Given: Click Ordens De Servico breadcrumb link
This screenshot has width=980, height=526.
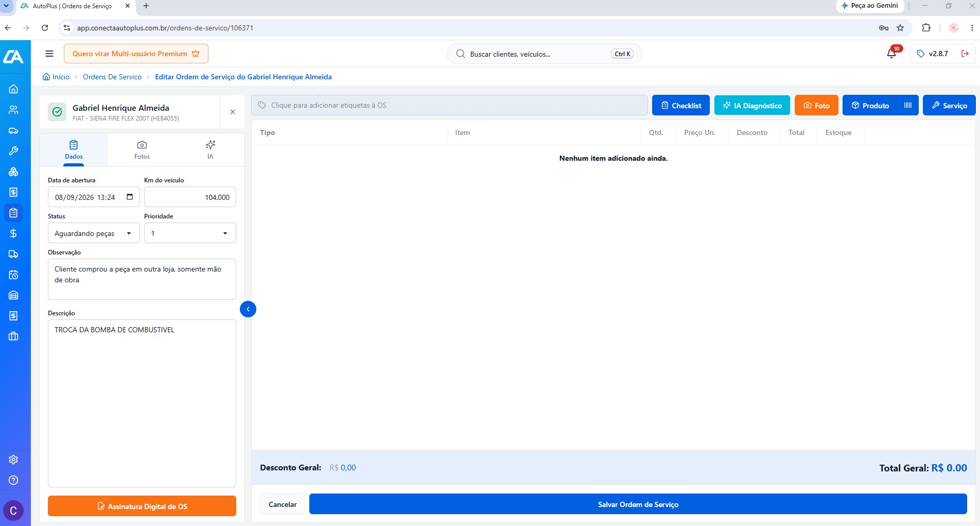Looking at the screenshot, I should tap(112, 77).
